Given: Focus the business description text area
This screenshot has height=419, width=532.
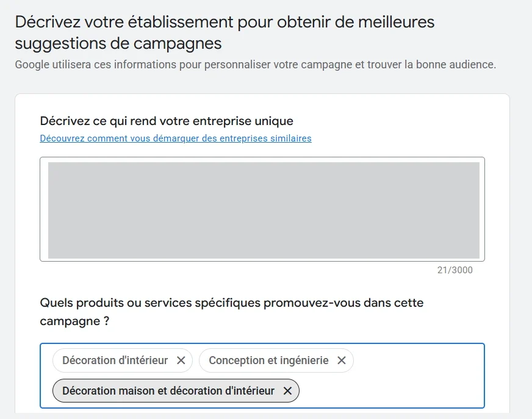Looking at the screenshot, I should click(262, 209).
